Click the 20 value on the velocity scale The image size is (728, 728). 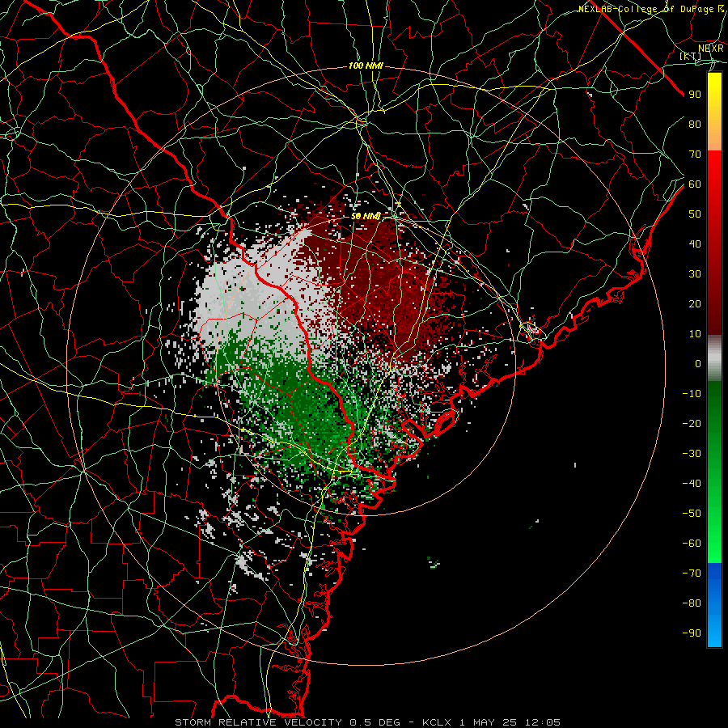coord(695,304)
